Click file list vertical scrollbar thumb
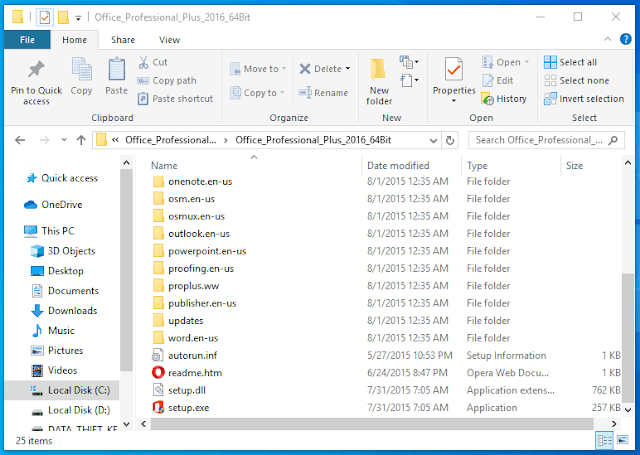 pos(628,337)
